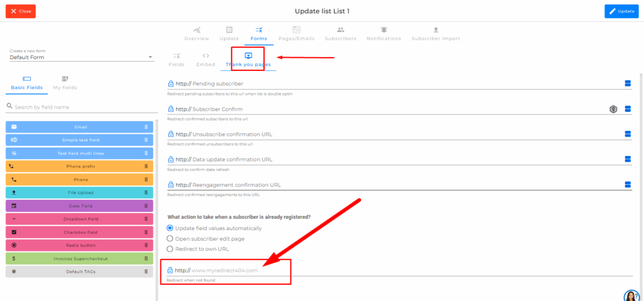Click the Search by field name box

[x=82, y=107]
